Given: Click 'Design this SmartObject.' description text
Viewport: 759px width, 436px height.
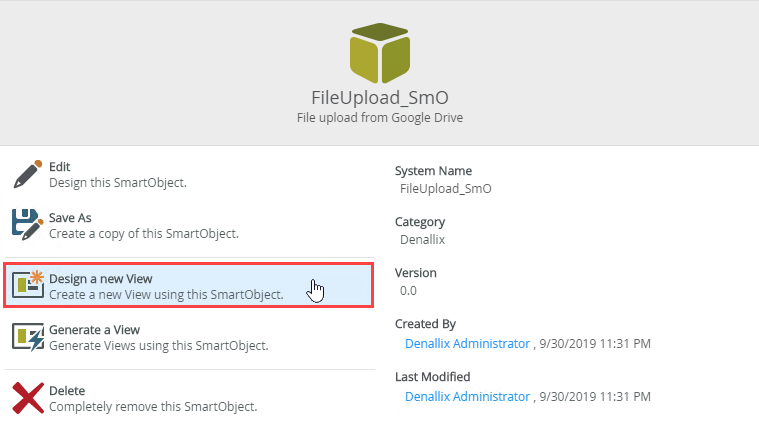Looking at the screenshot, I should click(118, 183).
